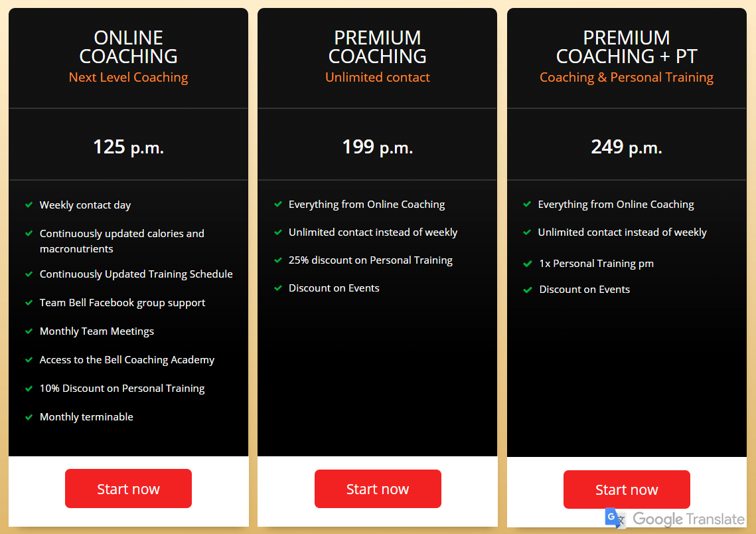Select the Online Coaching plan title
Viewport: 756px width, 534px height.
click(128, 46)
